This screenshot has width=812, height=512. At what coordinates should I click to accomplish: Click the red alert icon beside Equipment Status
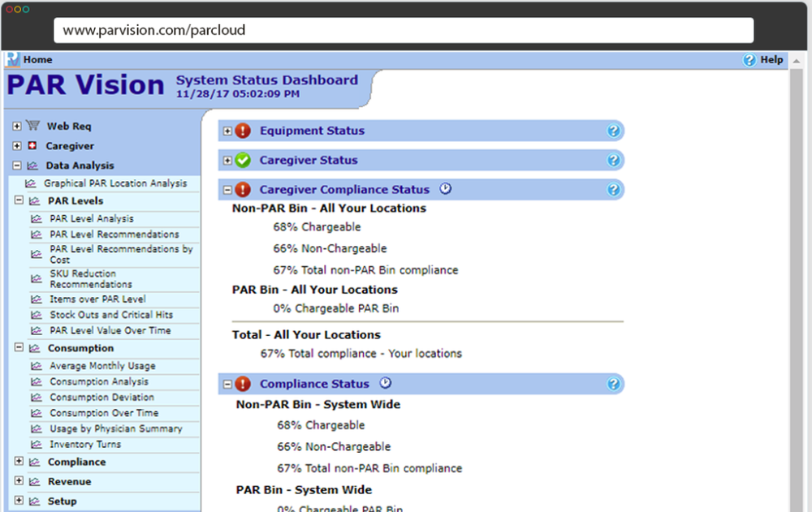coord(243,131)
